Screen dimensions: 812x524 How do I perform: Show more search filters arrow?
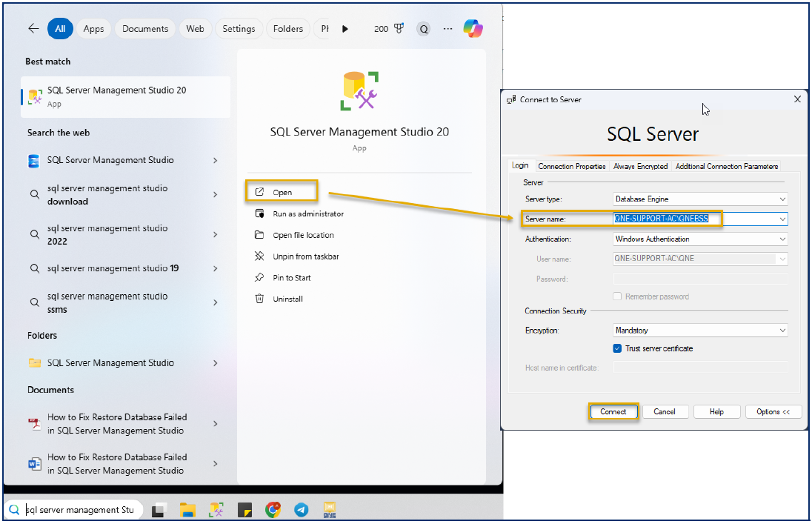345,28
